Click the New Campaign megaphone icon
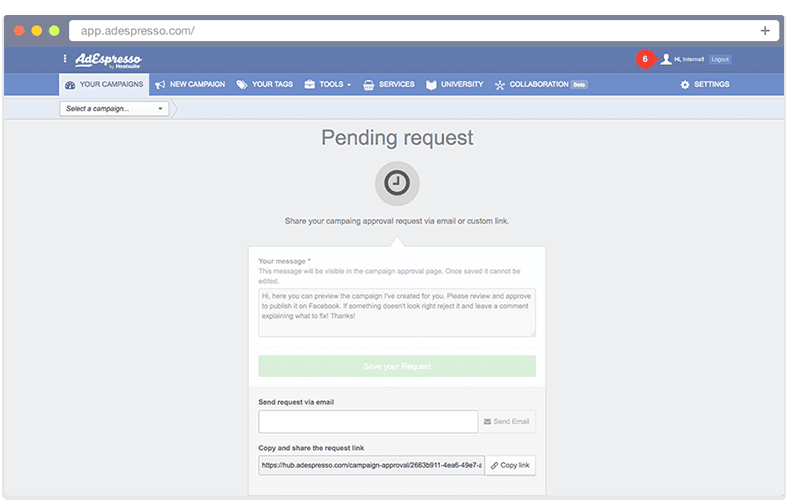 pos(160,85)
